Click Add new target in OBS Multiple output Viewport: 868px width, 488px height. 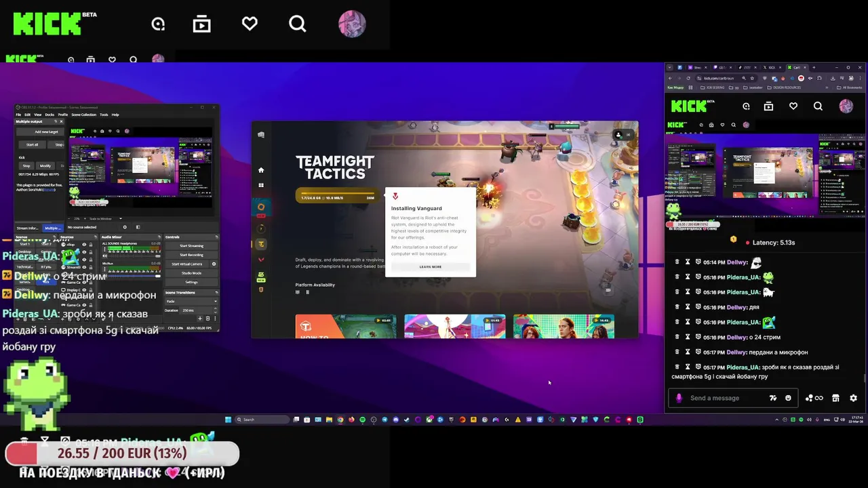(40, 131)
